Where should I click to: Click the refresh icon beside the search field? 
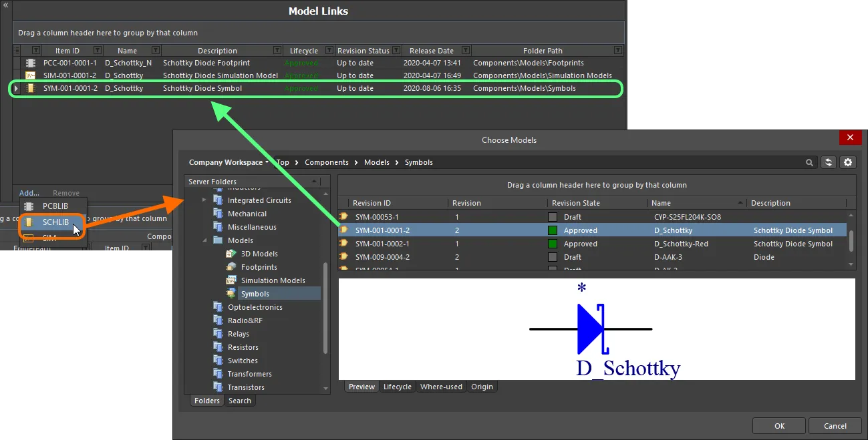[x=829, y=162]
